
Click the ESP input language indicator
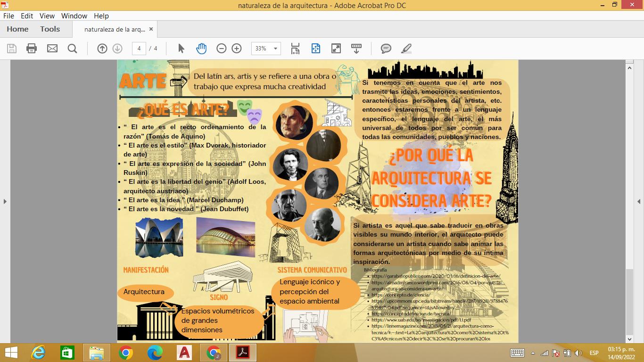tap(594, 353)
